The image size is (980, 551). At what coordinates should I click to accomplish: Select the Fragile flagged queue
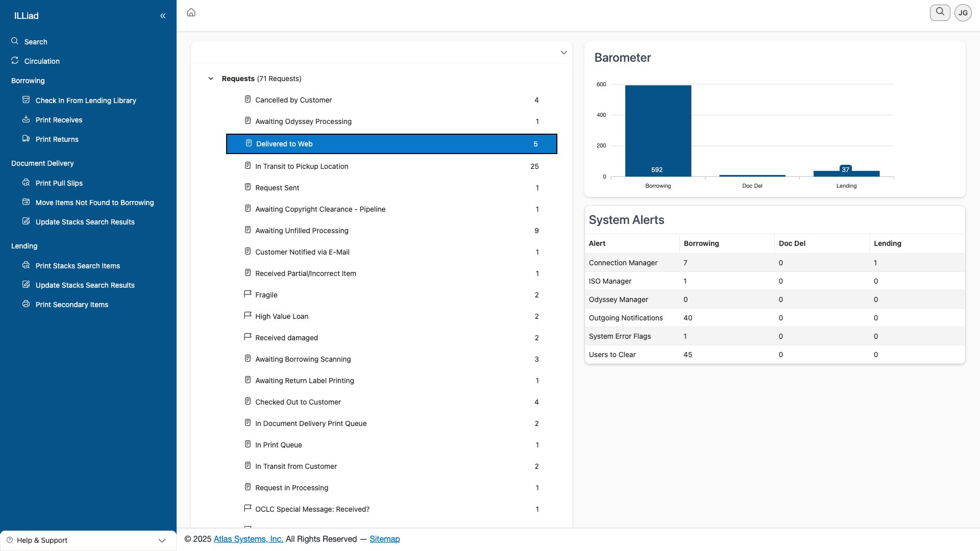click(x=266, y=295)
